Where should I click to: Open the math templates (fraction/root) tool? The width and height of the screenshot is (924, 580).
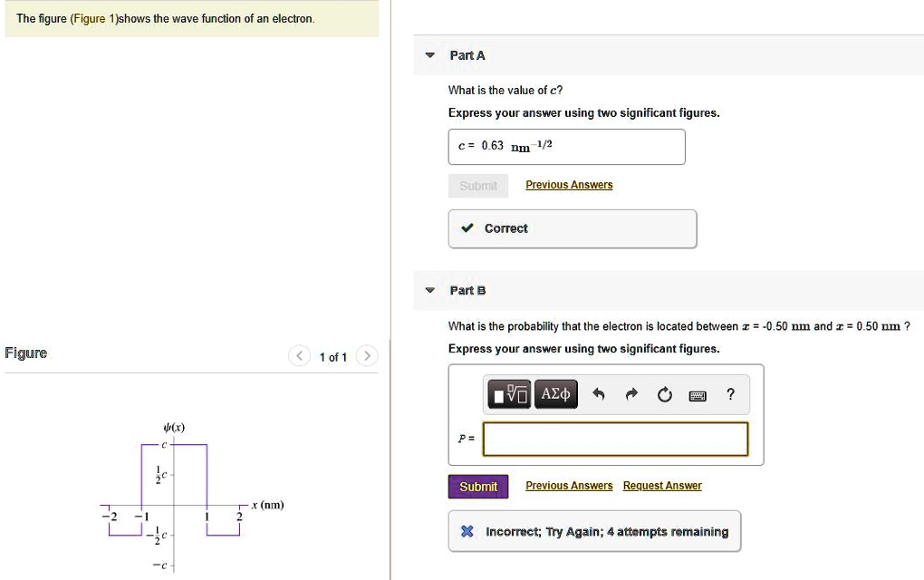coord(509,394)
